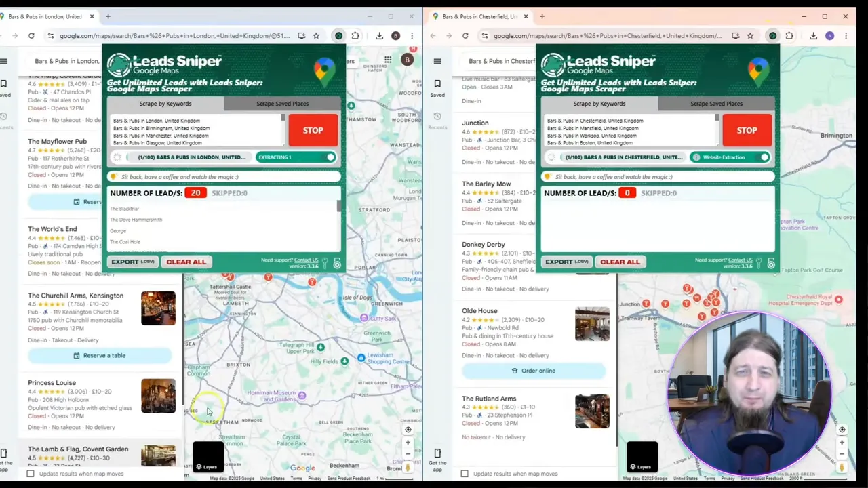Switch to Scrape Saved Places tab in London panel
Viewport: 868px width, 488px height.
[282, 104]
